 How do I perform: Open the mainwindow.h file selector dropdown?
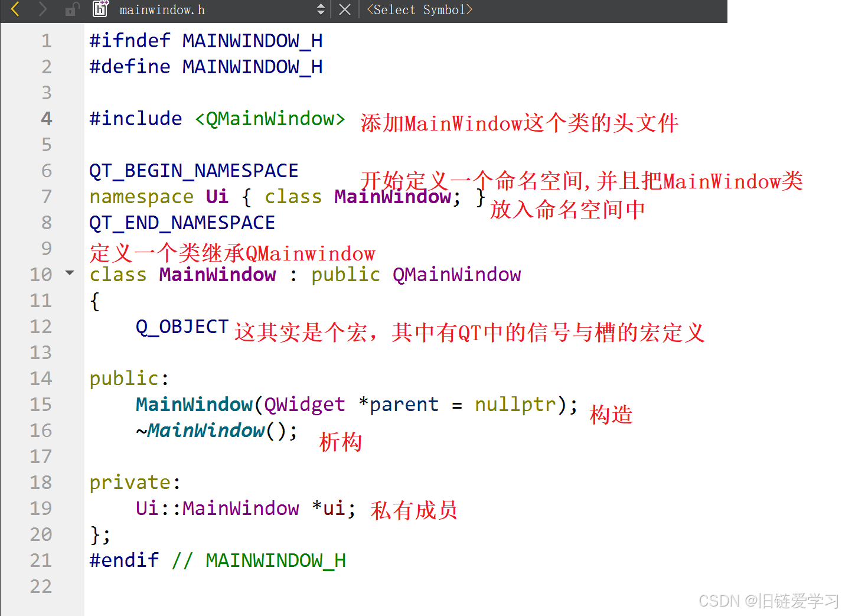pyautogui.click(x=321, y=9)
